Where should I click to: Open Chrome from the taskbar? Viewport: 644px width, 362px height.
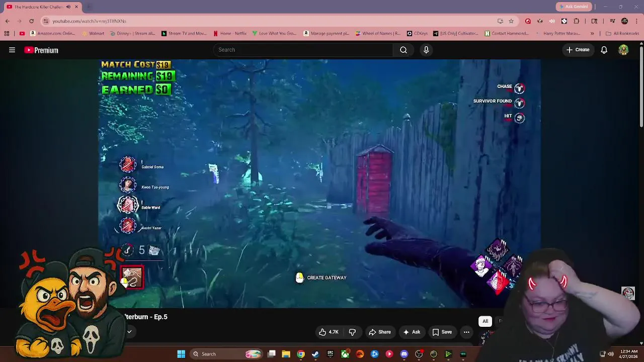(300, 354)
